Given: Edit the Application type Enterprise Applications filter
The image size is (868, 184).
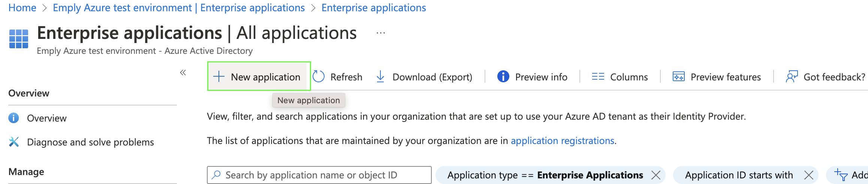Looking at the screenshot, I should (x=545, y=175).
